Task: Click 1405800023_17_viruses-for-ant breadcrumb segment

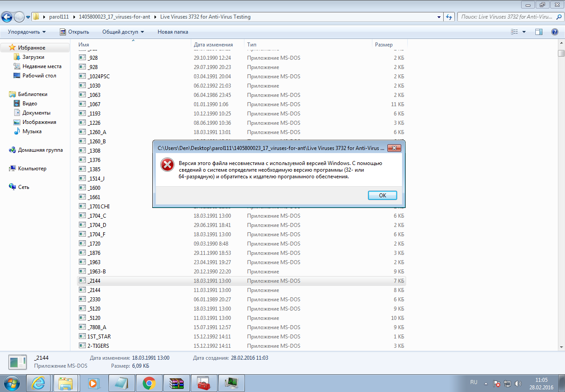Action: (115, 17)
